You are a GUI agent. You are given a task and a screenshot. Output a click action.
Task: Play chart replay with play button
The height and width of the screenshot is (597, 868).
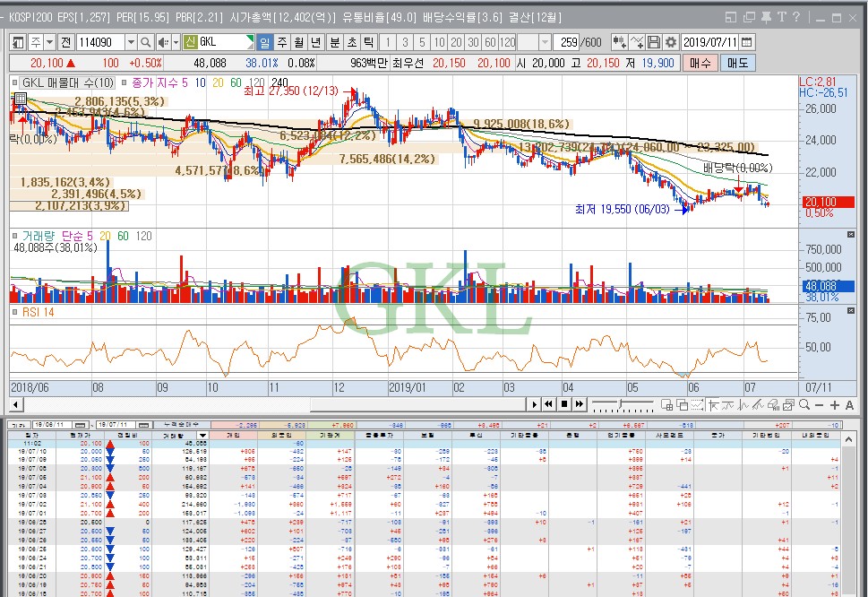(534, 404)
